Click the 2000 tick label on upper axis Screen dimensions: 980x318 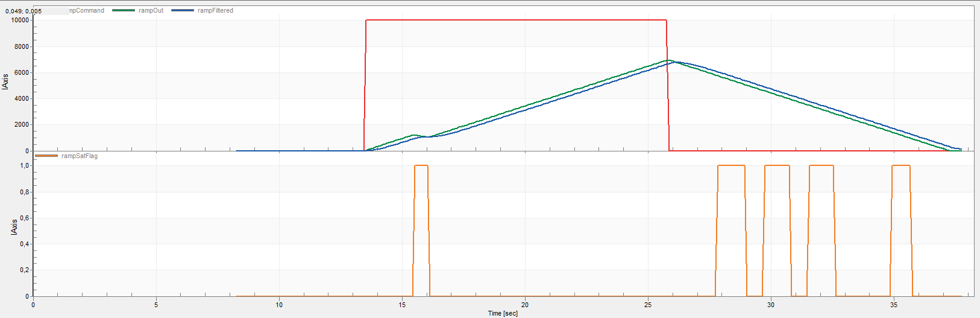point(22,124)
